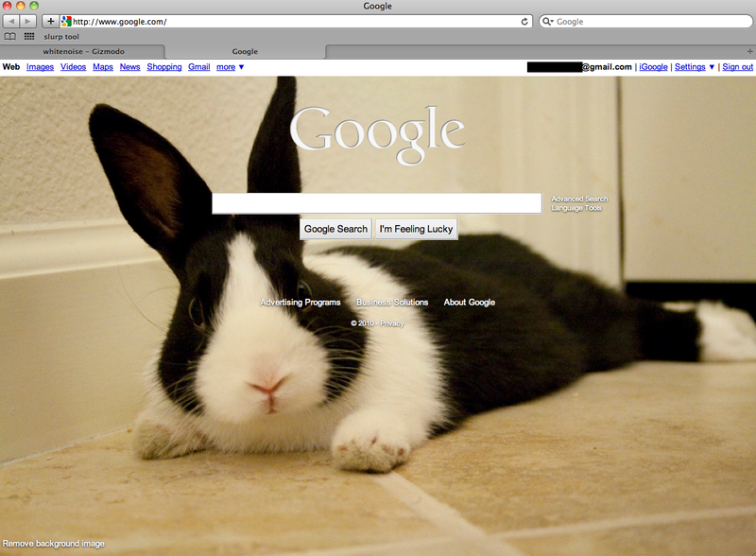Open the slurp tool bookmark
The image size is (756, 556).
(x=61, y=37)
